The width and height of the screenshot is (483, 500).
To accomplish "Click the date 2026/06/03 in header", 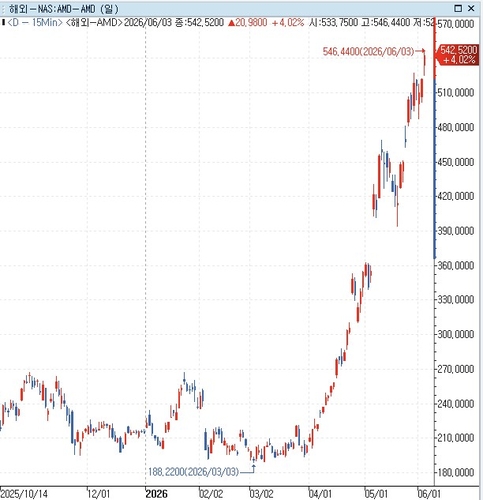I will 148,23.
